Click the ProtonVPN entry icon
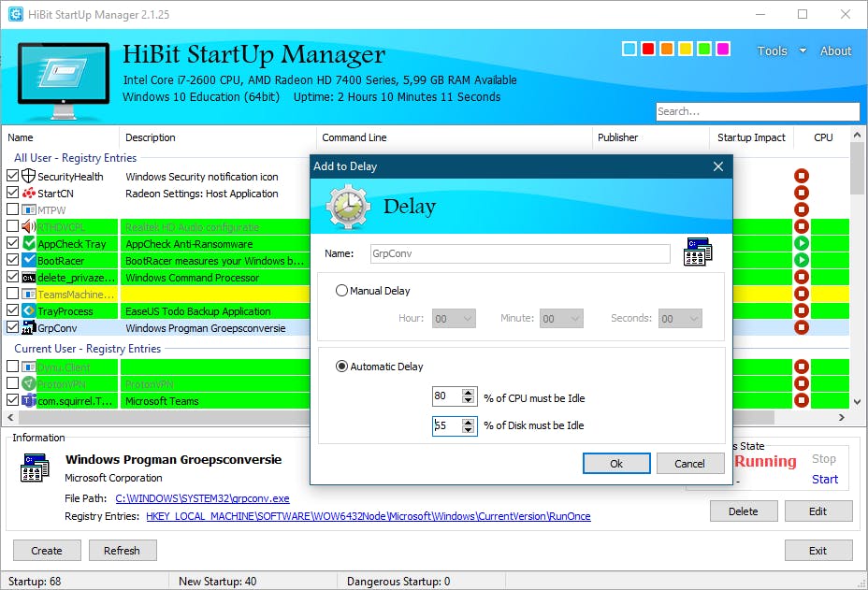This screenshot has height=590, width=868. [28, 383]
